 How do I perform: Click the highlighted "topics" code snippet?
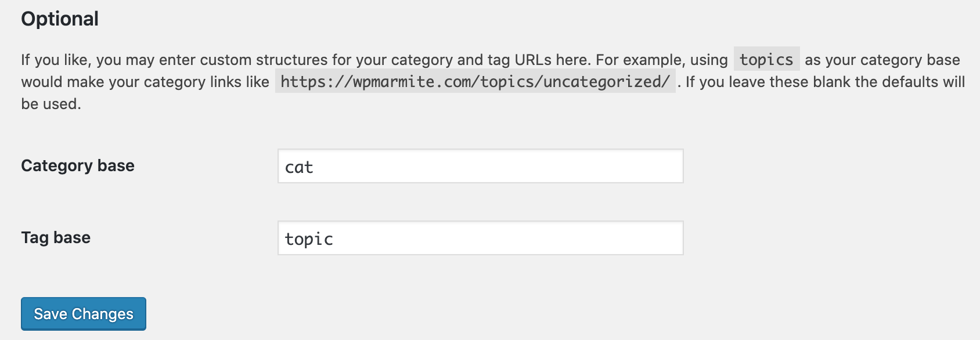[x=765, y=59]
